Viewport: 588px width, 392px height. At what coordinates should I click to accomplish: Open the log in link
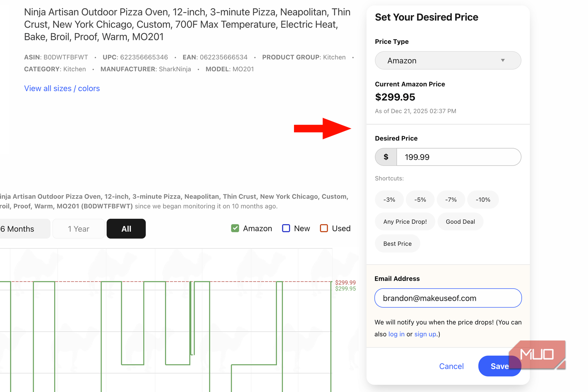point(396,334)
